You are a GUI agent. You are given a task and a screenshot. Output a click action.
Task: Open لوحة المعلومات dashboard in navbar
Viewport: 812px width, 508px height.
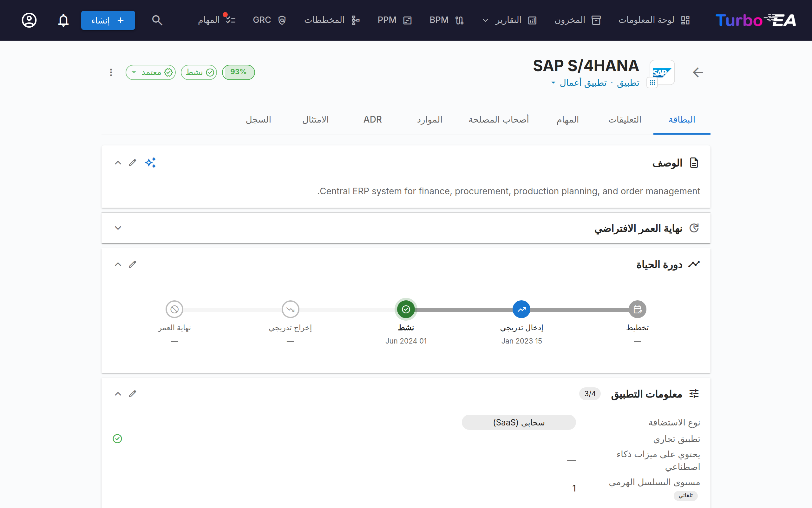tap(654, 20)
